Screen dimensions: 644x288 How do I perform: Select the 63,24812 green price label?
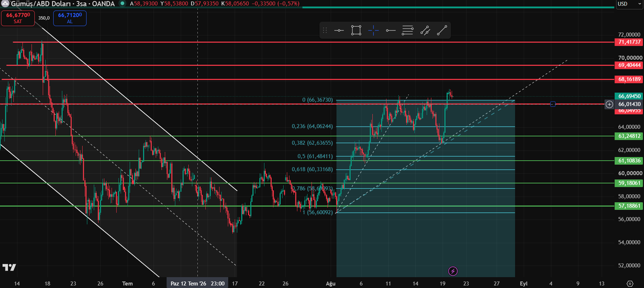[629, 136]
